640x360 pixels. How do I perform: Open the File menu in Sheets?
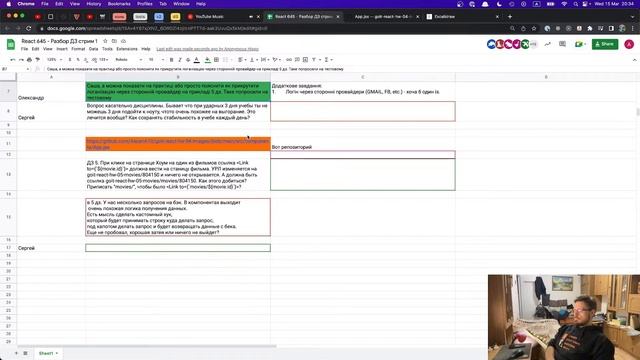(x=24, y=49)
